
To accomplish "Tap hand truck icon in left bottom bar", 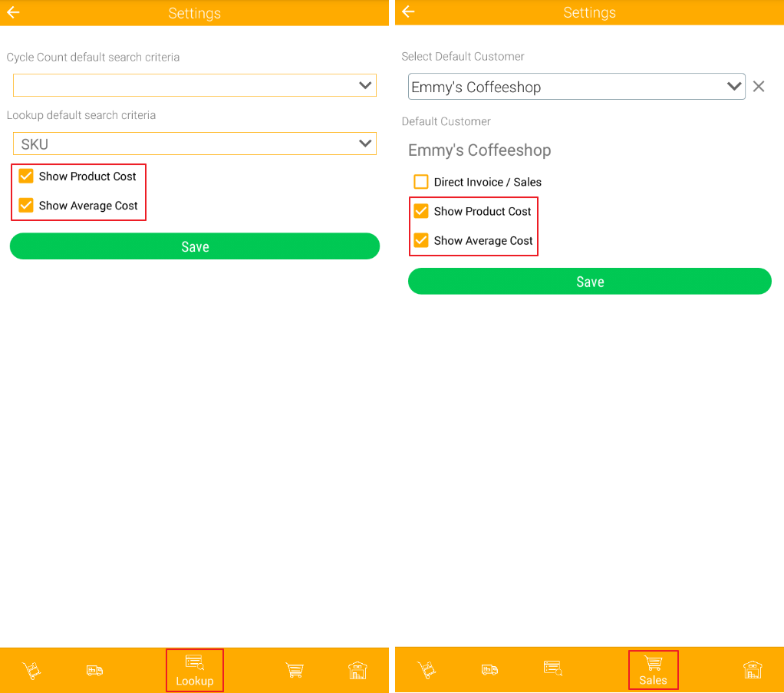I will click(x=31, y=670).
